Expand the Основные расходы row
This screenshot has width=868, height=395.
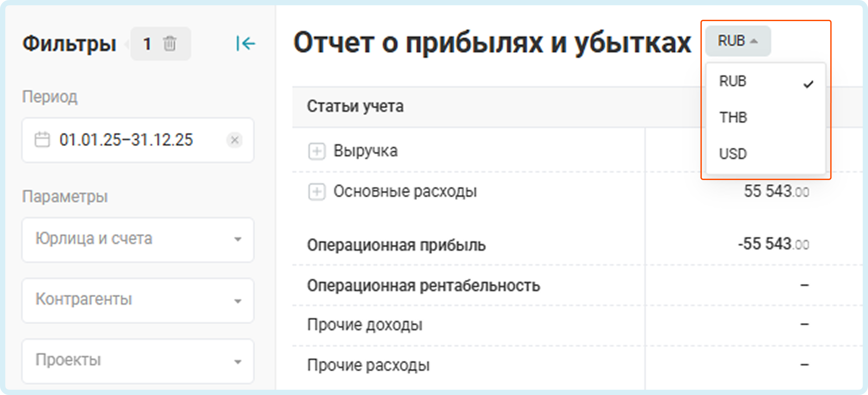click(317, 192)
